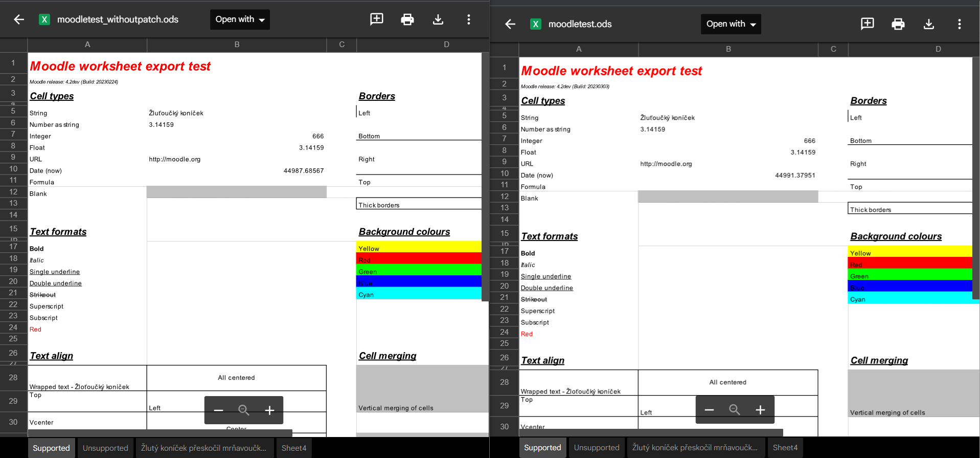The height and width of the screenshot is (458, 980).
Task: Click left viewer's vertical scrollbar
Action: [485, 177]
